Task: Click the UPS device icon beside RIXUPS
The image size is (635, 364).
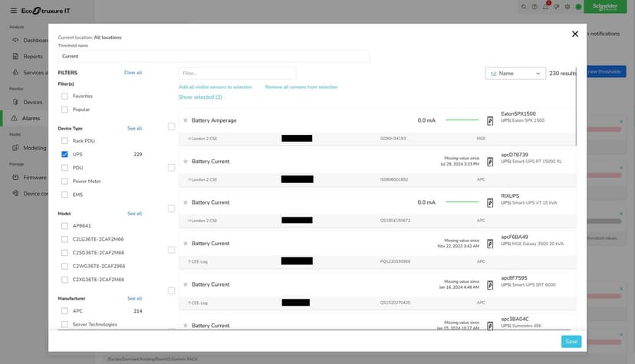Action: point(490,202)
